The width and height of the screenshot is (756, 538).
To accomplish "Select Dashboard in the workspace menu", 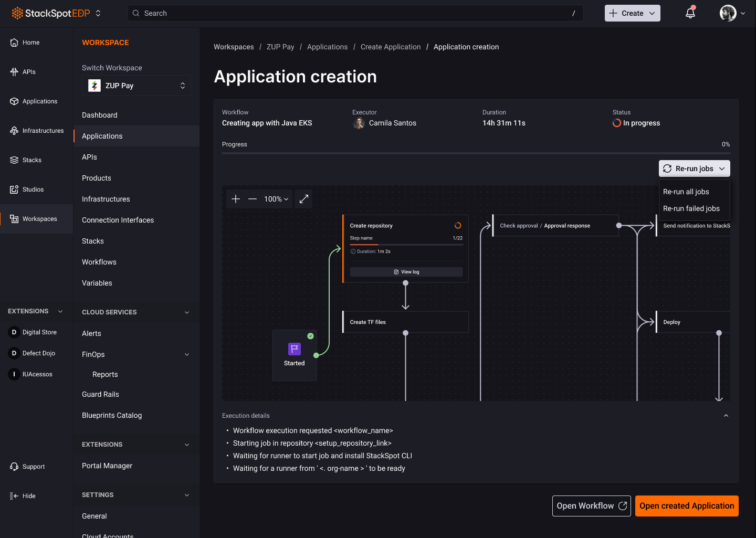I will pyautogui.click(x=100, y=115).
